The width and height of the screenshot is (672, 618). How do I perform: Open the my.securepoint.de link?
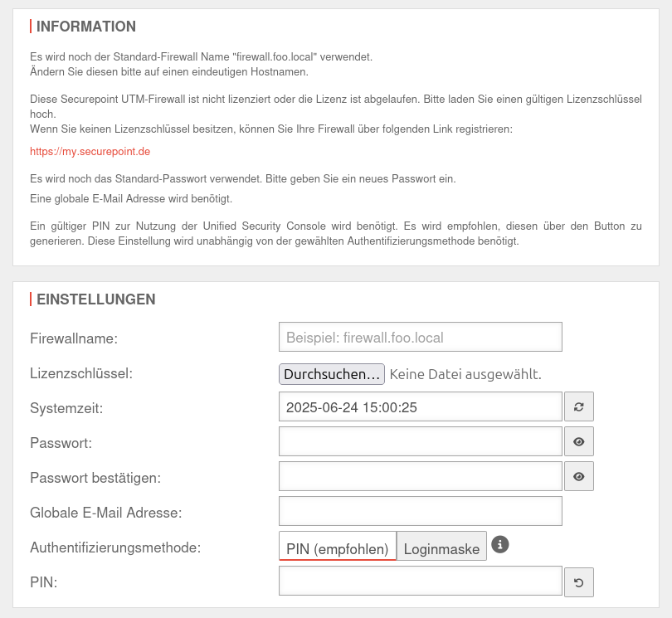tap(90, 152)
